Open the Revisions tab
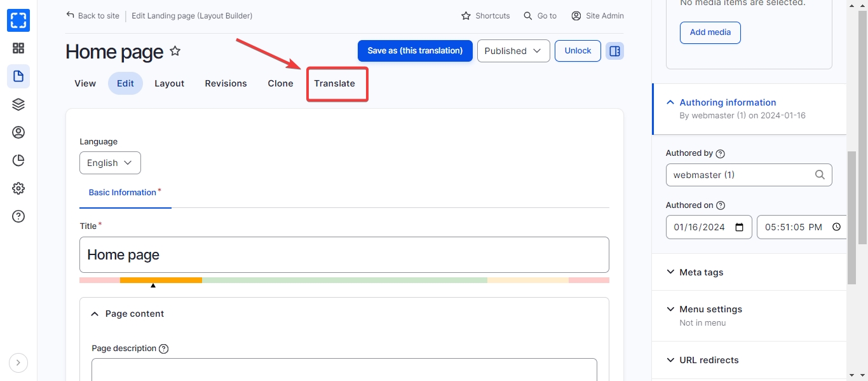 tap(226, 83)
